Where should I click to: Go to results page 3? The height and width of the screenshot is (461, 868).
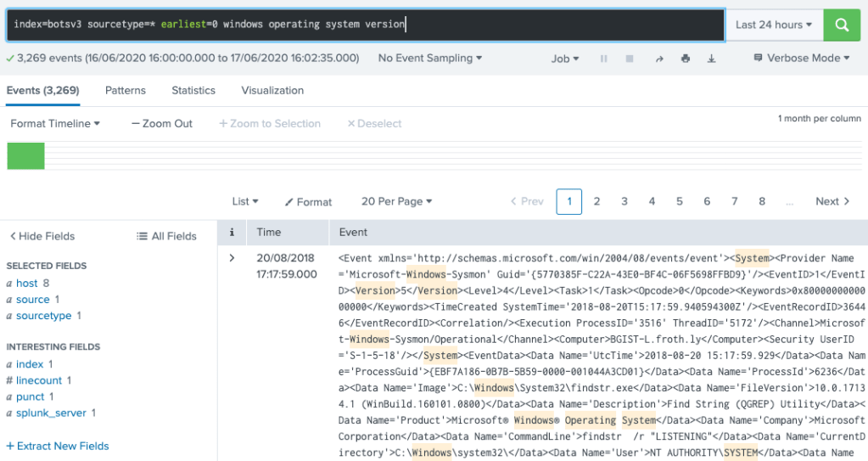pos(624,201)
